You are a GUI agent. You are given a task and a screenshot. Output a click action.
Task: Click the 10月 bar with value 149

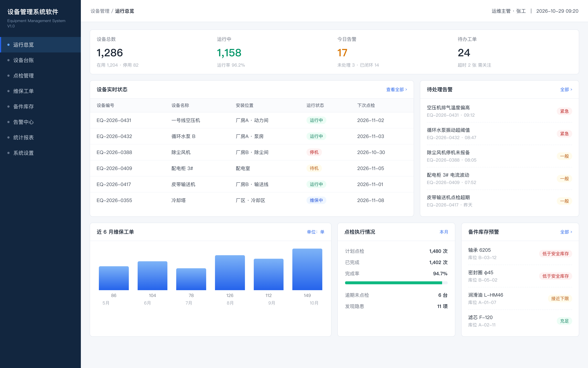tap(307, 269)
